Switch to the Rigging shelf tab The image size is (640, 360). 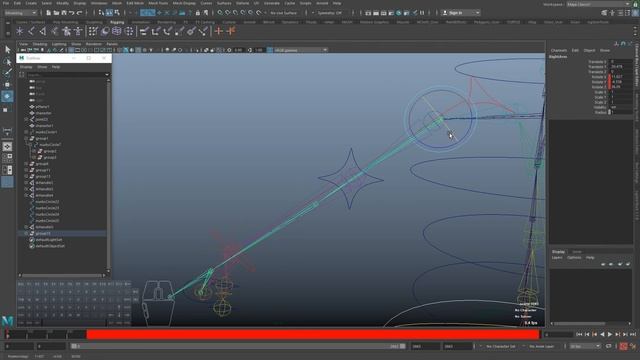(x=117, y=22)
